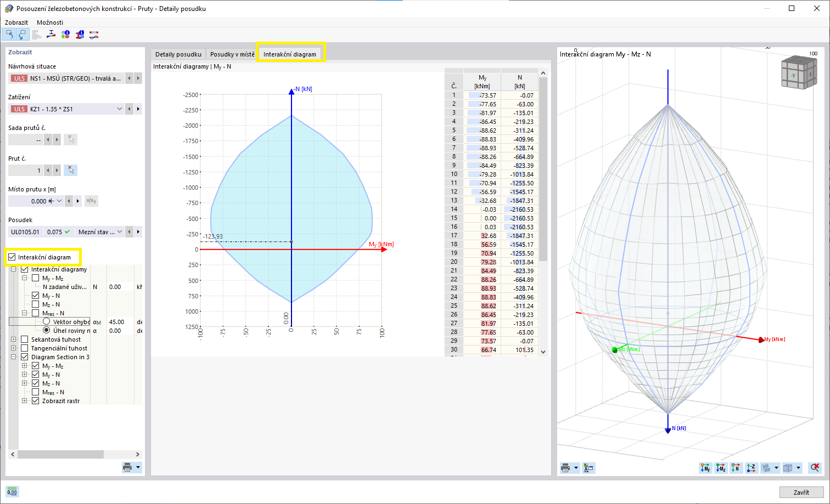The image size is (830, 504).
Task: Uncheck the Zobrazit rastr checkbox
Action: tap(36, 401)
